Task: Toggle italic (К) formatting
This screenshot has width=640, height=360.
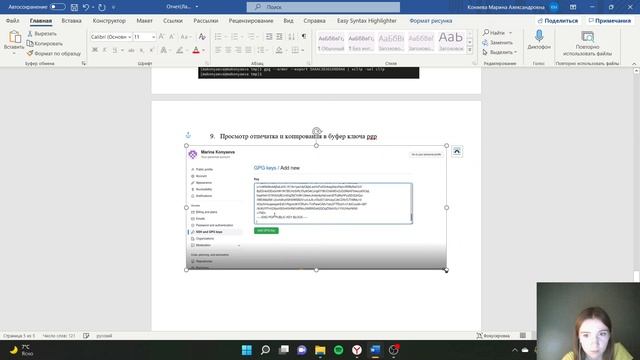Action: 104,50
